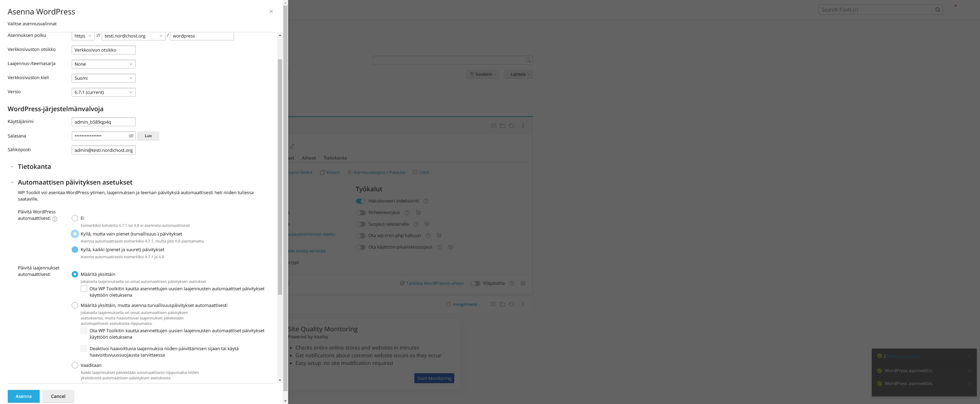Open the Lokit link
Viewport: 980px width, 404px height.
point(421,172)
